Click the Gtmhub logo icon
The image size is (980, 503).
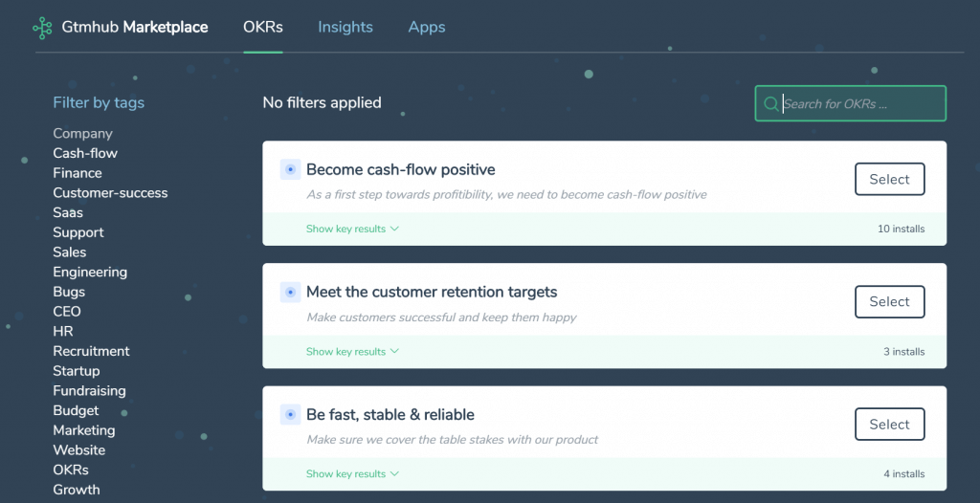(x=42, y=28)
